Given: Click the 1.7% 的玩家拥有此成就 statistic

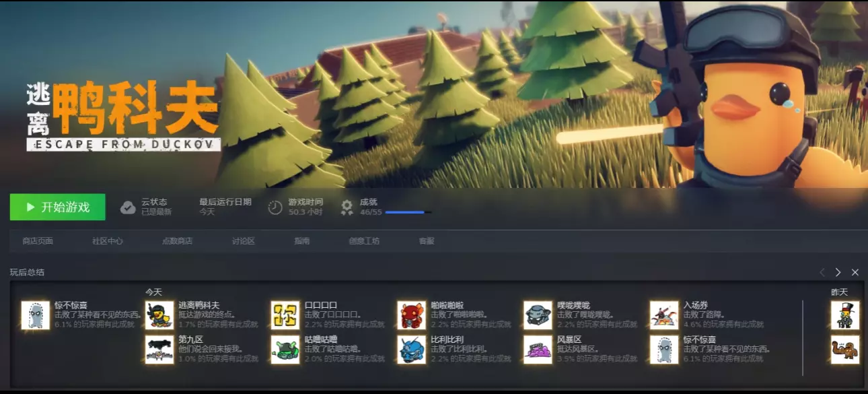Looking at the screenshot, I should [219, 324].
